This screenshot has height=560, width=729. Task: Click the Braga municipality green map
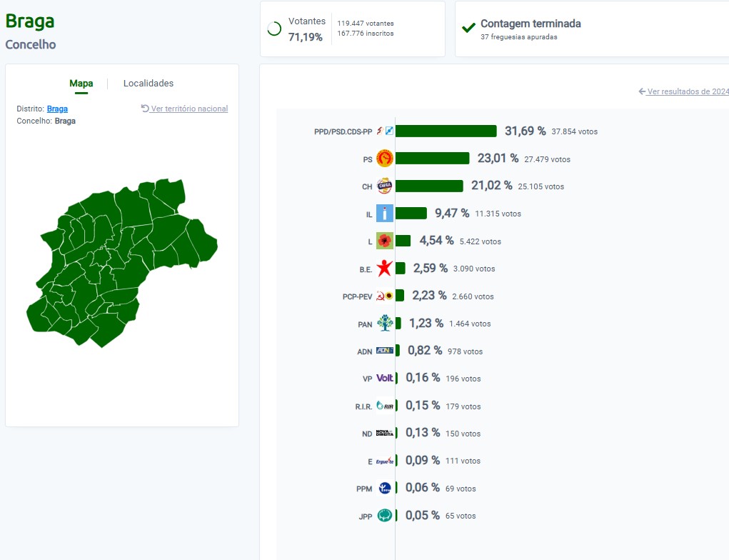(121, 263)
